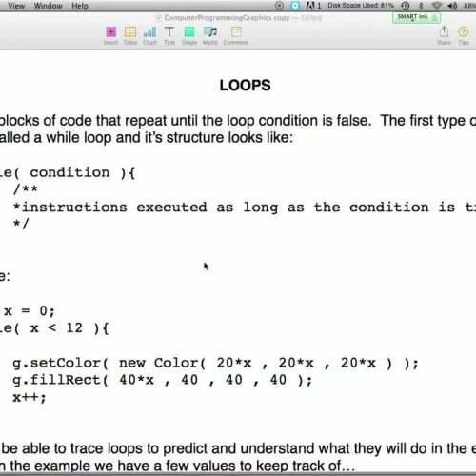Click the 'x = 0;' code line
The image size is (476, 476).
30,310
